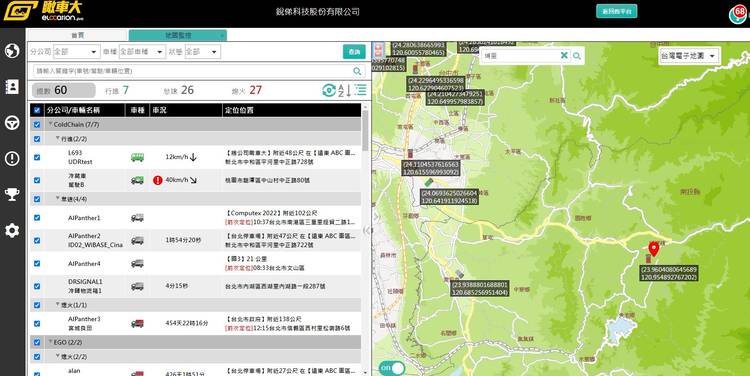Open the trophy ranking section in sidebar
Image resolution: width=750 pixels, height=376 pixels.
coord(12,194)
